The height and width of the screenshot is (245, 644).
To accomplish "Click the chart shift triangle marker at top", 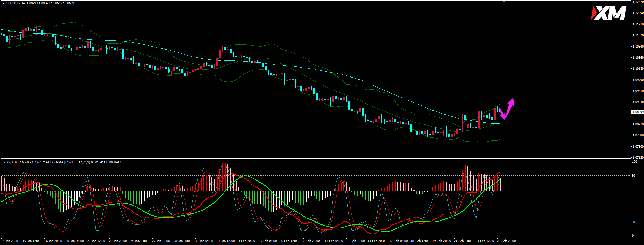I will pyautogui.click(x=504, y=1).
